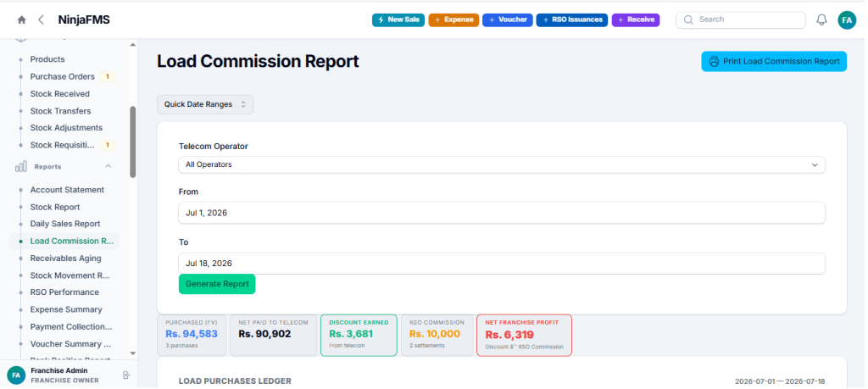Click the sidebar scrollbar thumb
Viewport: 868px width, 389px height.
[133, 142]
